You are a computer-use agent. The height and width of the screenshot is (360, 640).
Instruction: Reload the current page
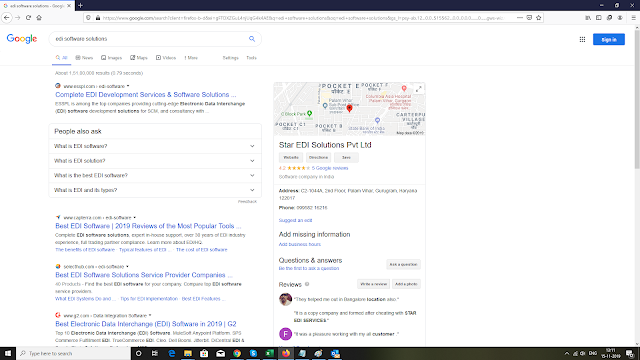28,18
